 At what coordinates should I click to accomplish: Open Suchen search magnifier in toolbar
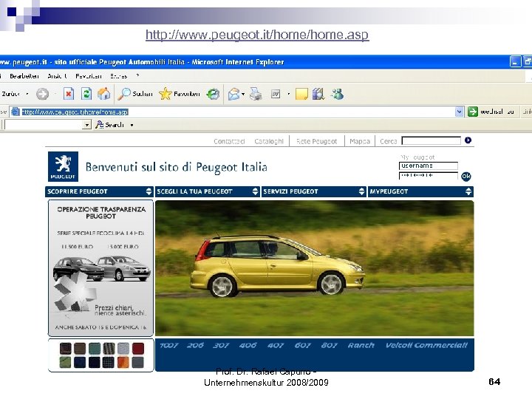(x=135, y=94)
